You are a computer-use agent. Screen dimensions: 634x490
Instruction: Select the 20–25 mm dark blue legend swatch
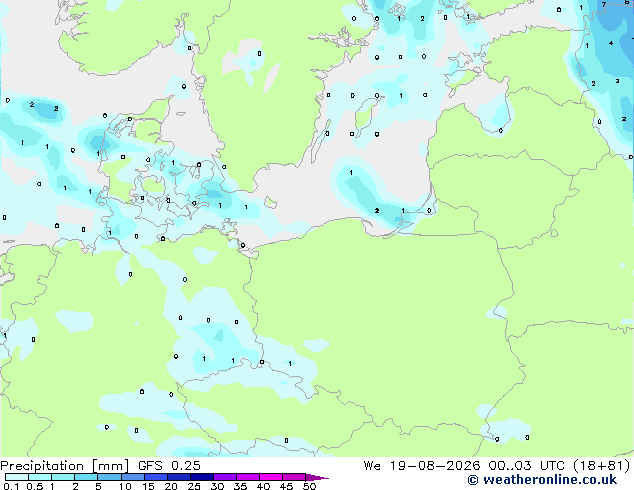[179, 477]
